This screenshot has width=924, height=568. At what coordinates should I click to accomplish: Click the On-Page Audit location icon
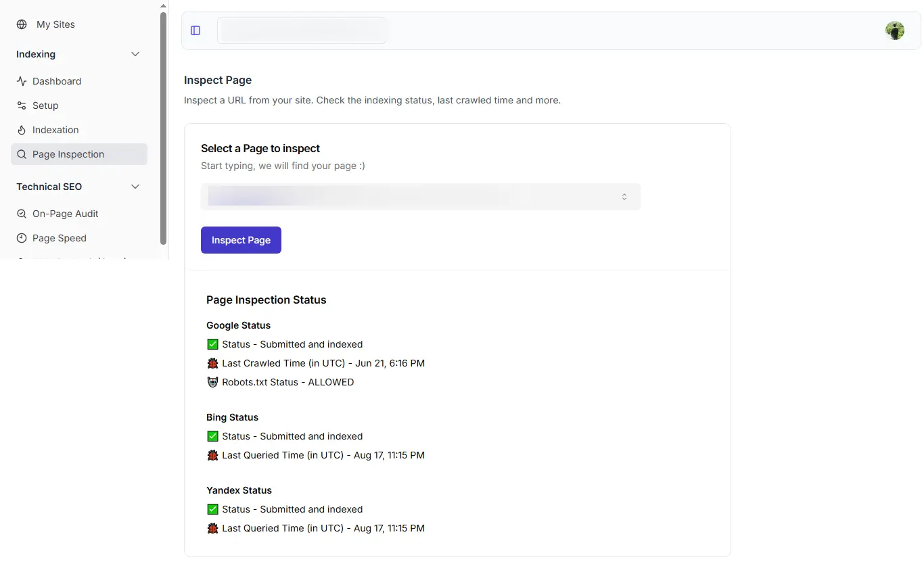click(x=22, y=214)
